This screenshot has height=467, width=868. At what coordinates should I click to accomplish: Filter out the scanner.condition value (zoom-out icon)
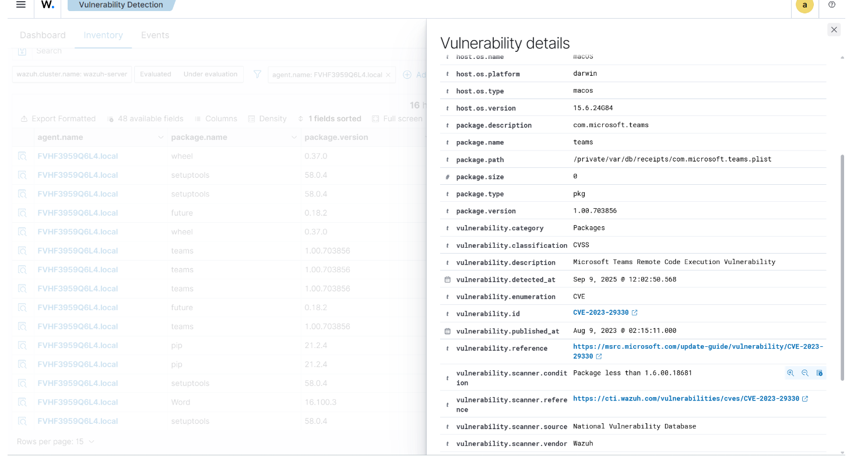805,373
